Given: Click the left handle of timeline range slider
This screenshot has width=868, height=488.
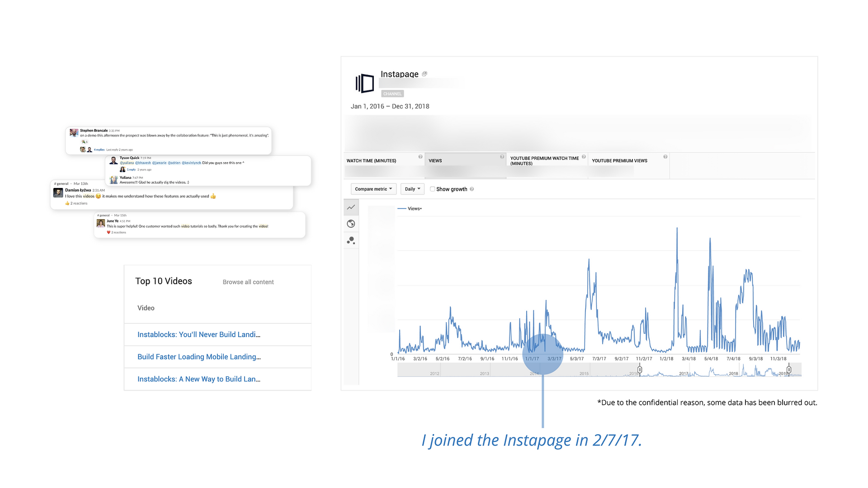Looking at the screenshot, I should pyautogui.click(x=639, y=369).
